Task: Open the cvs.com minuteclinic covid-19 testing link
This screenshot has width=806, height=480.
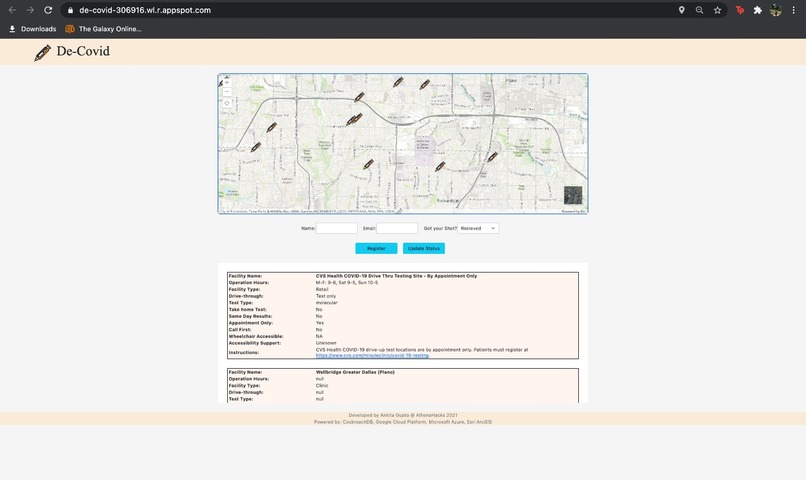Action: tap(372, 355)
